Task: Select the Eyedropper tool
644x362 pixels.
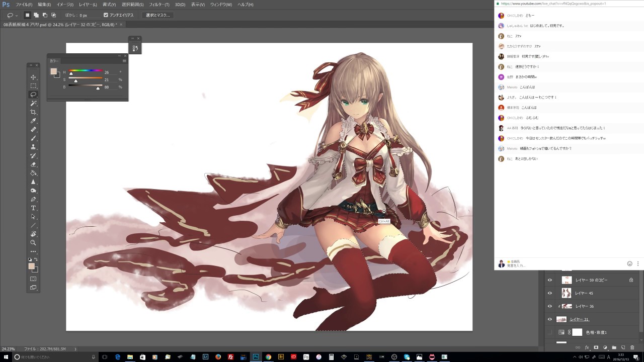Action: 33,121
